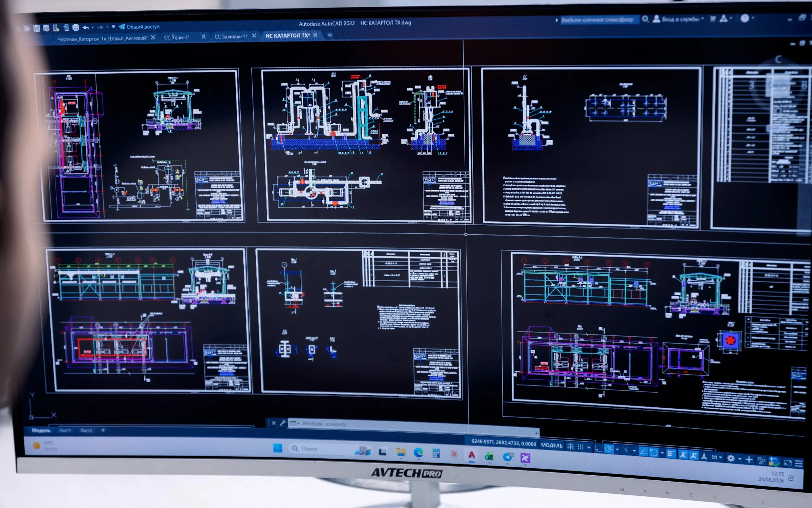This screenshot has height=508, width=812.
Task: Toggle lineweight display in status bar
Action: (x=671, y=454)
